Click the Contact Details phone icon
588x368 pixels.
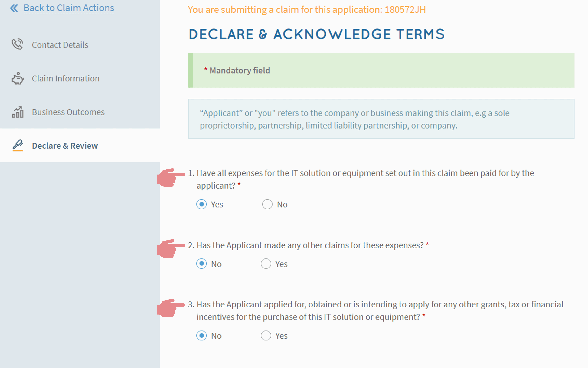pos(18,44)
